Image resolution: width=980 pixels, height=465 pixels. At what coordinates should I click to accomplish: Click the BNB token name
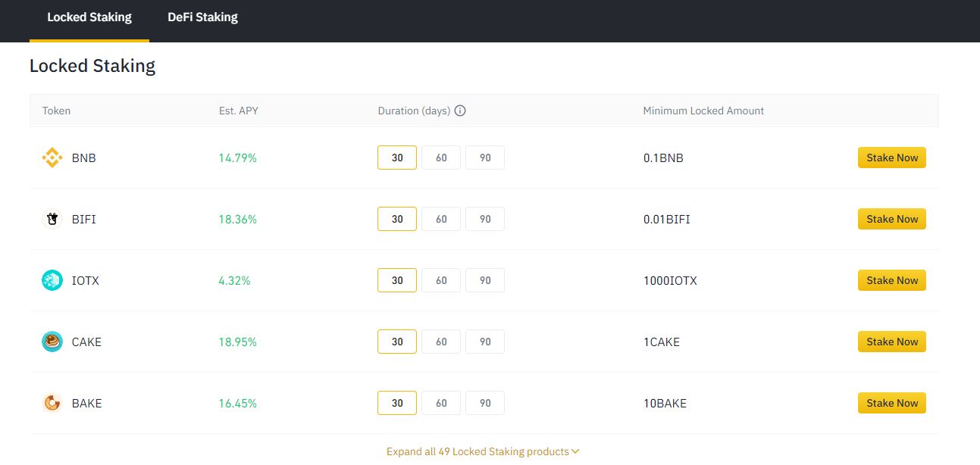click(83, 158)
